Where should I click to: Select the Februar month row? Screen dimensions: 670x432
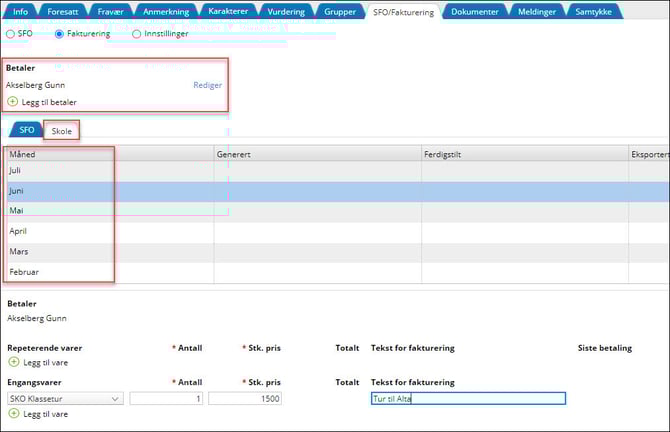click(60, 272)
